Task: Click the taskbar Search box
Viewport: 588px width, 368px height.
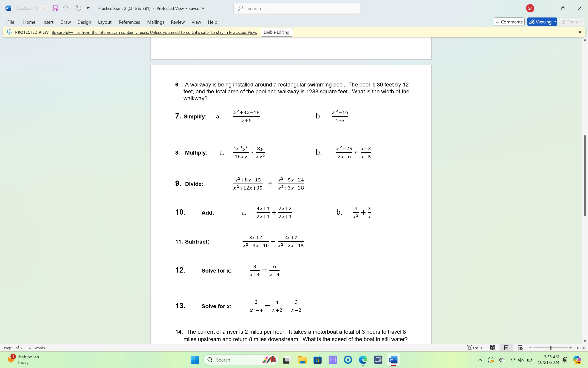Action: pyautogui.click(x=241, y=360)
